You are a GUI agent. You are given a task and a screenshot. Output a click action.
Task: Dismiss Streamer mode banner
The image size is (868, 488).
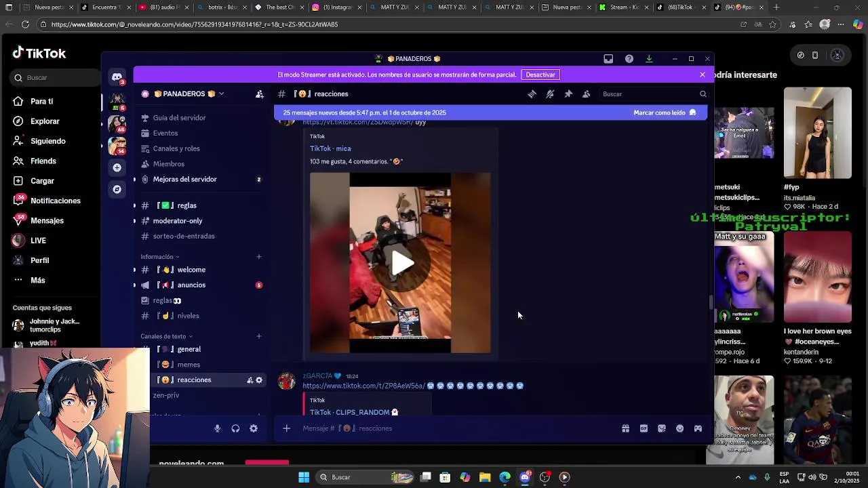tap(703, 75)
